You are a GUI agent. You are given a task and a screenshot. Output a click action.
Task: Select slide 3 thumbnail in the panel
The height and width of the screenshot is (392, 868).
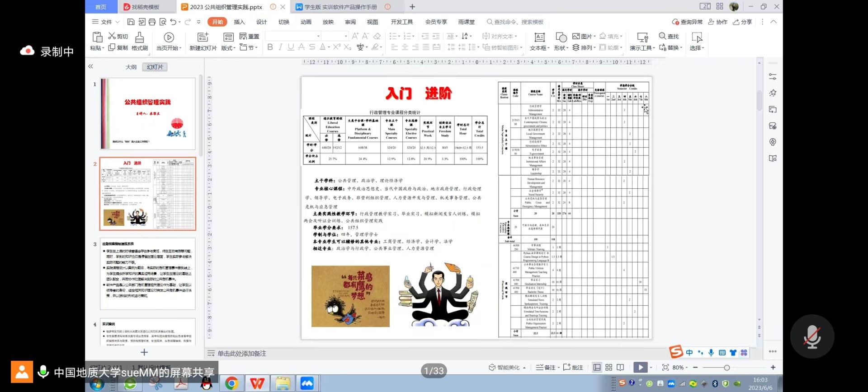[x=148, y=274]
